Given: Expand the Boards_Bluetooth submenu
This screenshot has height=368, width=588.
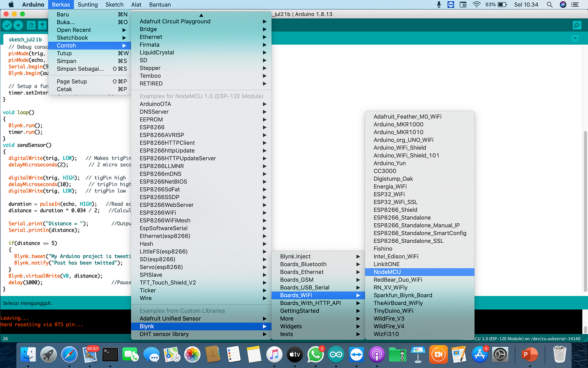Looking at the screenshot, I should click(317, 264).
